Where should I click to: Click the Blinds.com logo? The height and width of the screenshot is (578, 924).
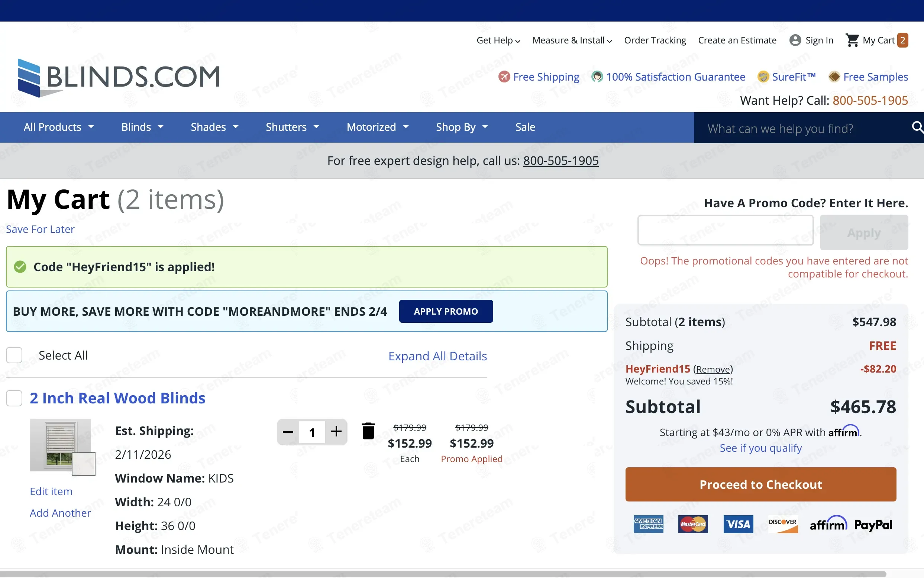(x=119, y=78)
